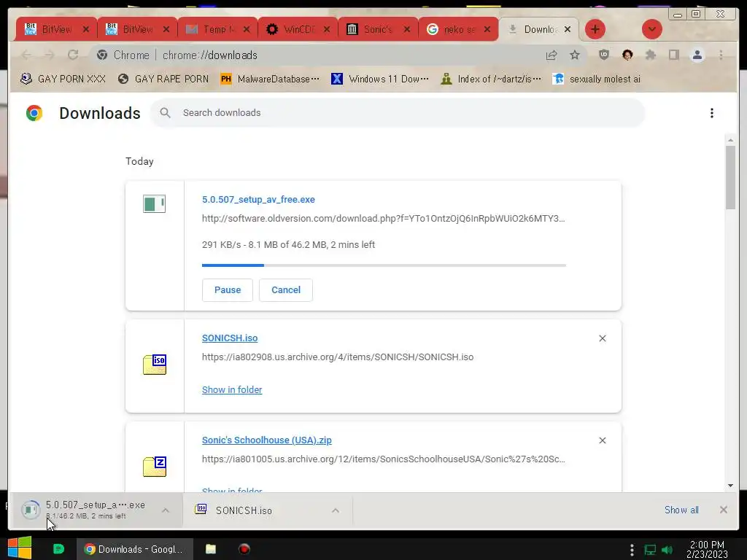Click the page vertical scrollbar thumb
The width and height of the screenshot is (747, 560).
tap(730, 177)
